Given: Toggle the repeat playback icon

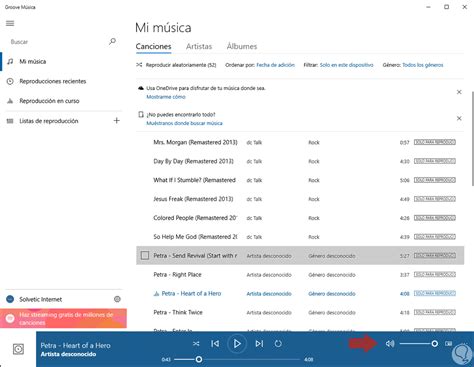Looking at the screenshot, I should pos(278,343).
